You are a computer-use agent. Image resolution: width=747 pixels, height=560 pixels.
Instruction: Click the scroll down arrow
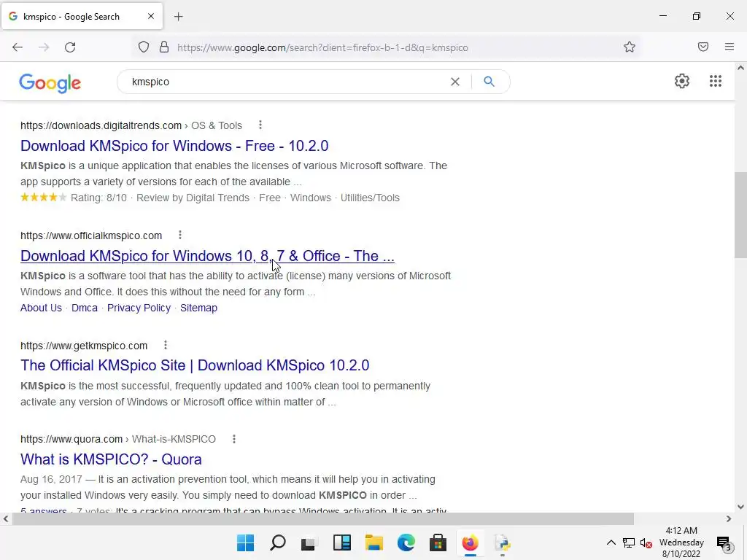pos(740,507)
